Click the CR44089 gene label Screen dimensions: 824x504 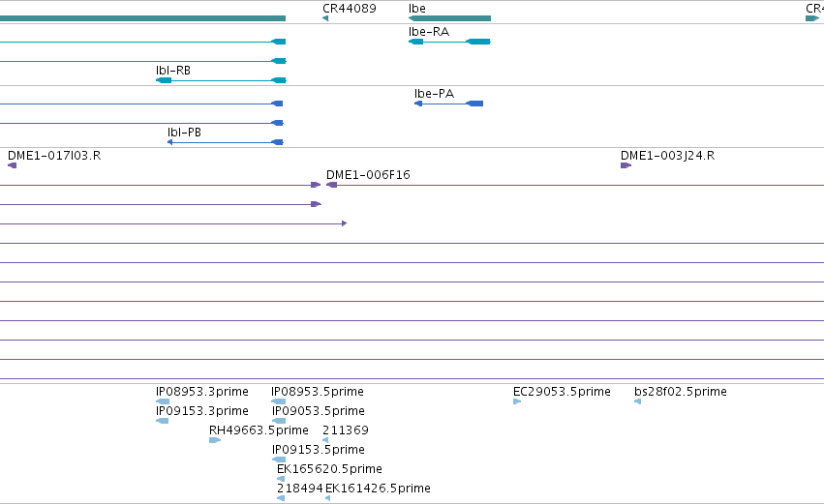coord(349,9)
